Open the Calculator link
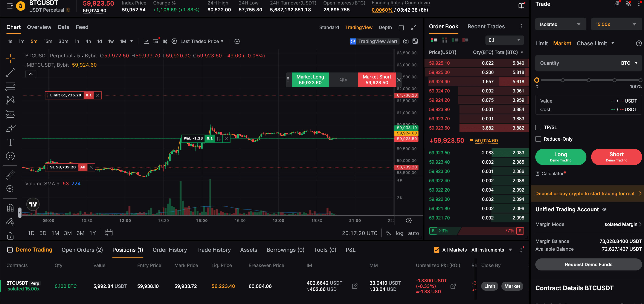This screenshot has height=304, width=644. [x=551, y=173]
